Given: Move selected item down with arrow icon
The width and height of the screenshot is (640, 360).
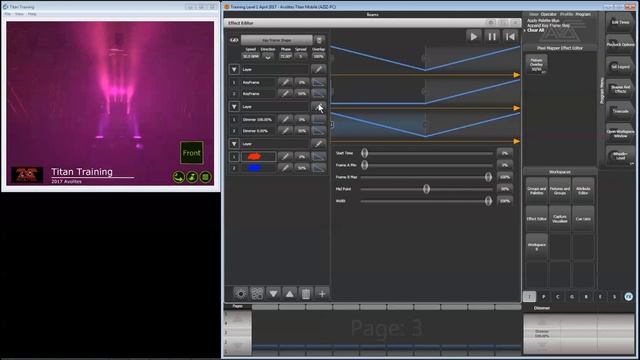Looking at the screenshot, I should pos(273,293).
